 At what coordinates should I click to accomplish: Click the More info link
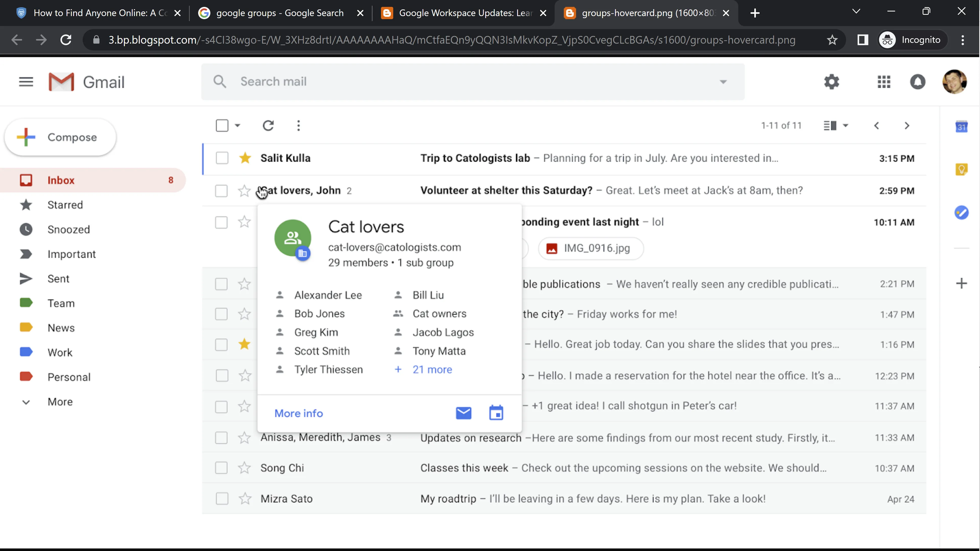coord(299,413)
